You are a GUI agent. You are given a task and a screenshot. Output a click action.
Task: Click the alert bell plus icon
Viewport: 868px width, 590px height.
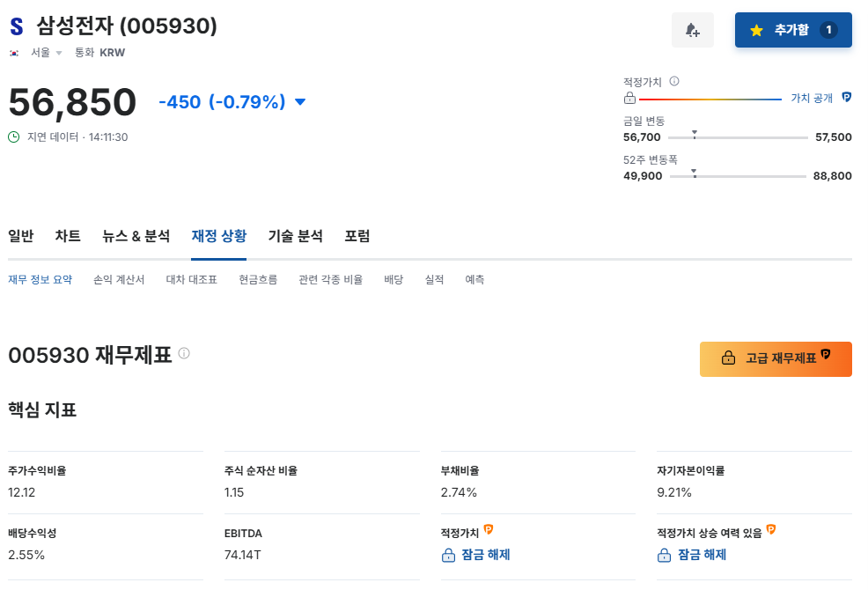pyautogui.click(x=693, y=30)
